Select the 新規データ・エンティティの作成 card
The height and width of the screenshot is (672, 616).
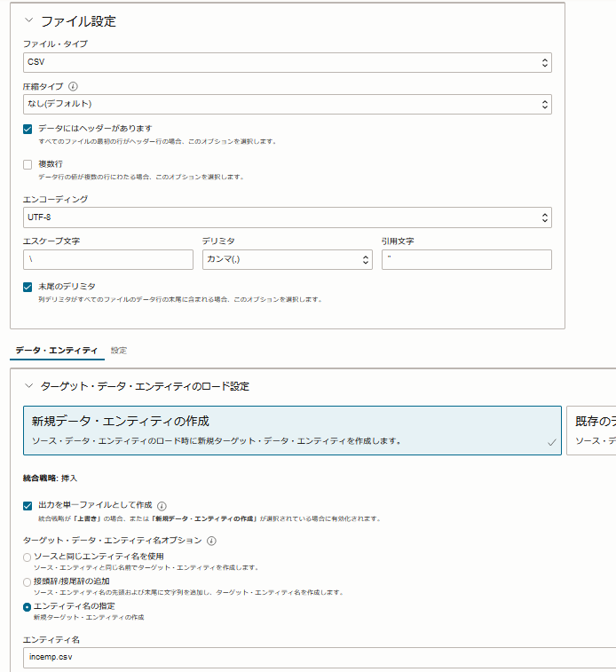[x=292, y=431]
